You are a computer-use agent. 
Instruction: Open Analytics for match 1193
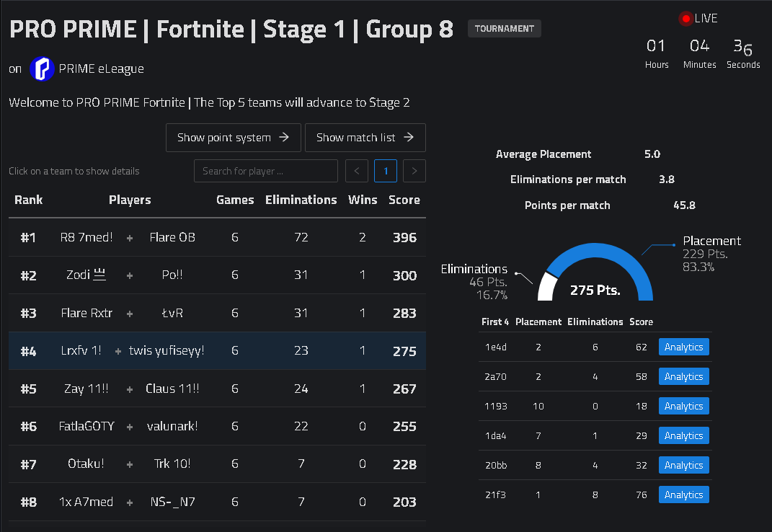684,406
